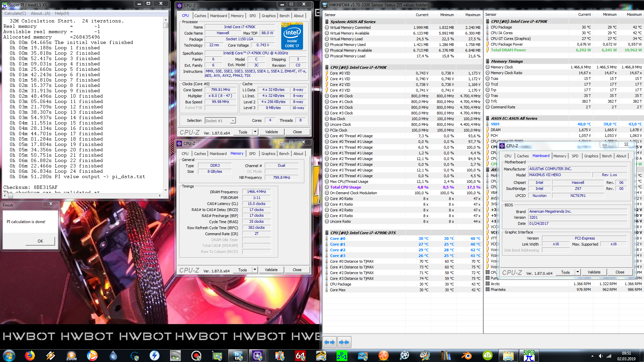Switch to Caches tab in top CPU-Z window
Image resolution: width=644 pixels, height=362 pixels.
click(200, 16)
